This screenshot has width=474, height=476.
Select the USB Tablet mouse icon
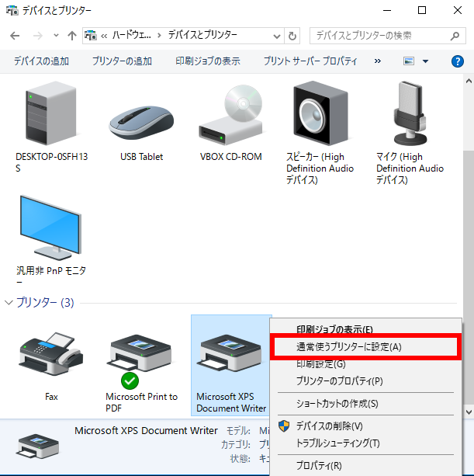141,122
